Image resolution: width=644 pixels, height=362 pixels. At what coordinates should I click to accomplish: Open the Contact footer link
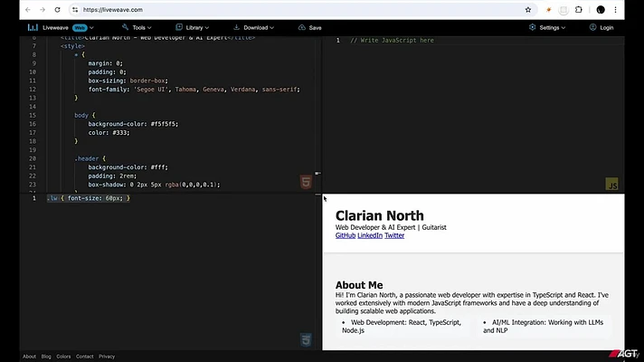(x=85, y=357)
